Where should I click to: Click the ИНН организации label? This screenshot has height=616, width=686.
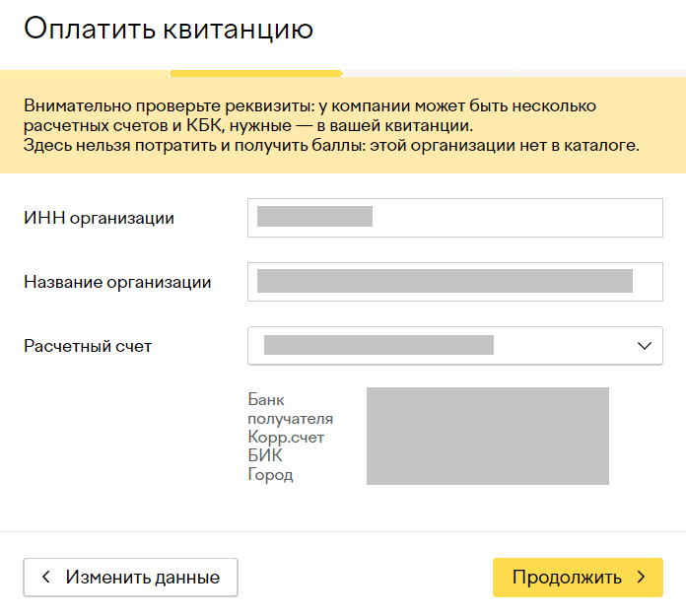(x=99, y=218)
